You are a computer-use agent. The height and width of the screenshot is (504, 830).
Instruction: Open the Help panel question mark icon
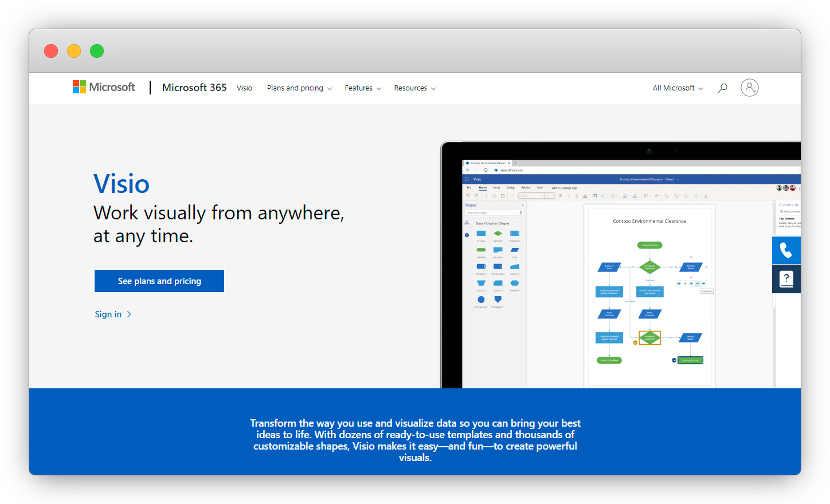click(786, 279)
